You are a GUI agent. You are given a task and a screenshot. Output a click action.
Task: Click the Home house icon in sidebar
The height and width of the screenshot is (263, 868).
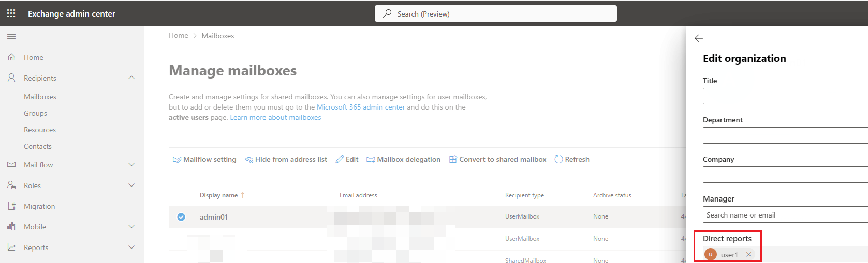click(11, 57)
